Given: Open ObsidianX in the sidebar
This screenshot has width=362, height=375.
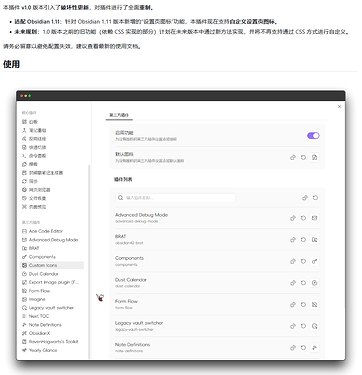Looking at the screenshot, I should tap(36, 333).
